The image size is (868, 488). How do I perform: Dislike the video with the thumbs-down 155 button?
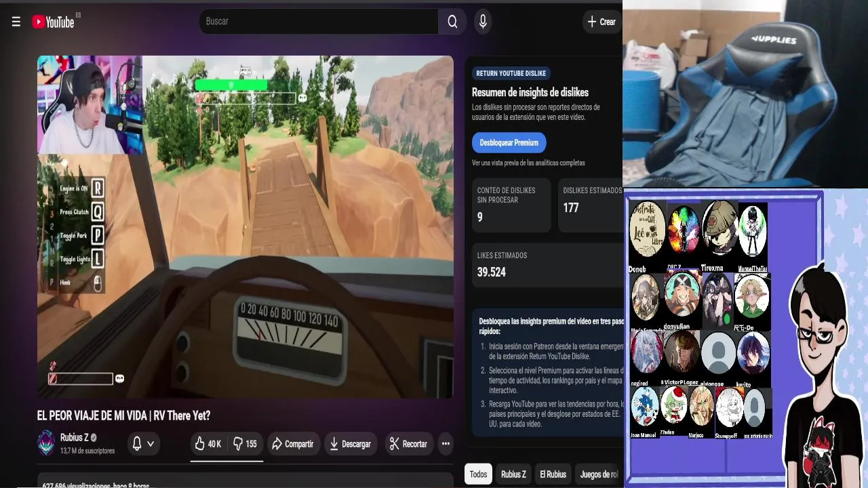coord(245,444)
